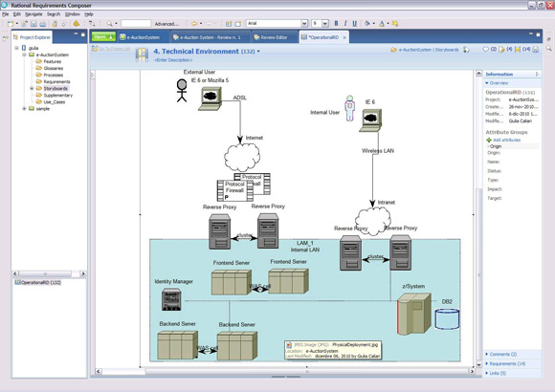Click the orange pyramid toolbar icon
The height and width of the screenshot is (392, 555).
click(77, 24)
